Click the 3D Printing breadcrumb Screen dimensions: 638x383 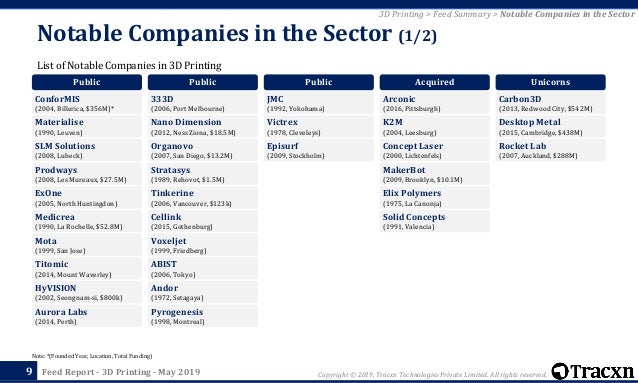401,14
